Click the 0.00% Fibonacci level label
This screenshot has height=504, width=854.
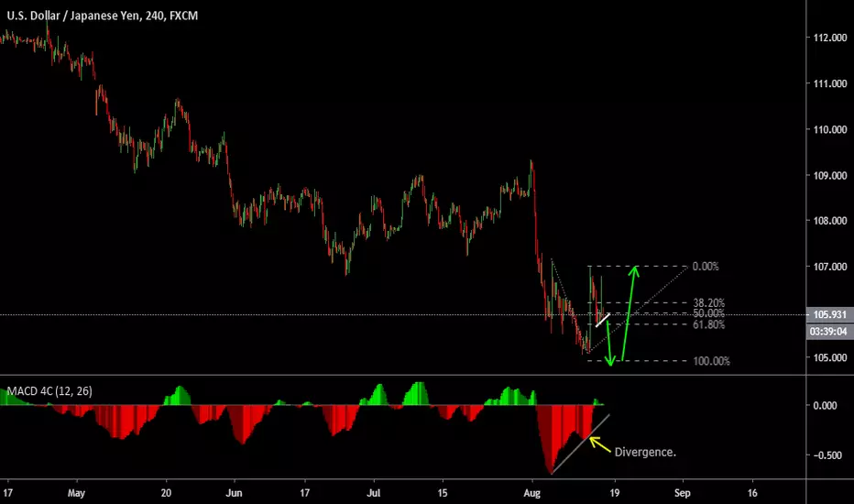(x=706, y=267)
